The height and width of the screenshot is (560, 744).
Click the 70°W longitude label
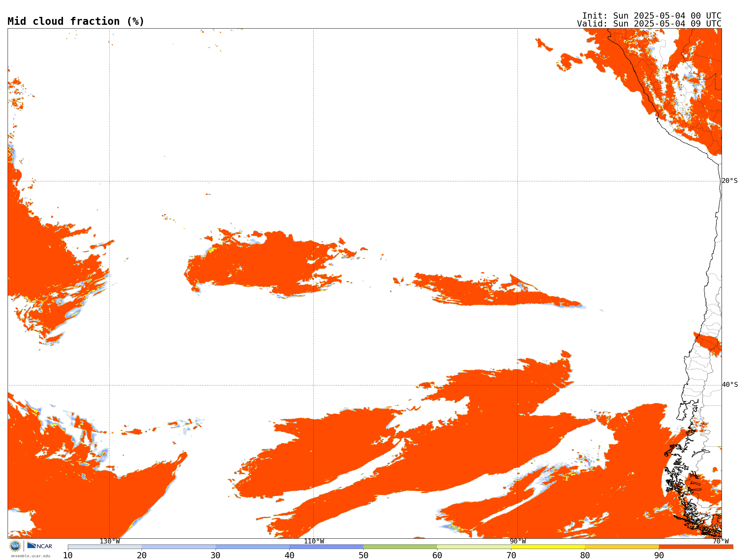click(x=721, y=541)
